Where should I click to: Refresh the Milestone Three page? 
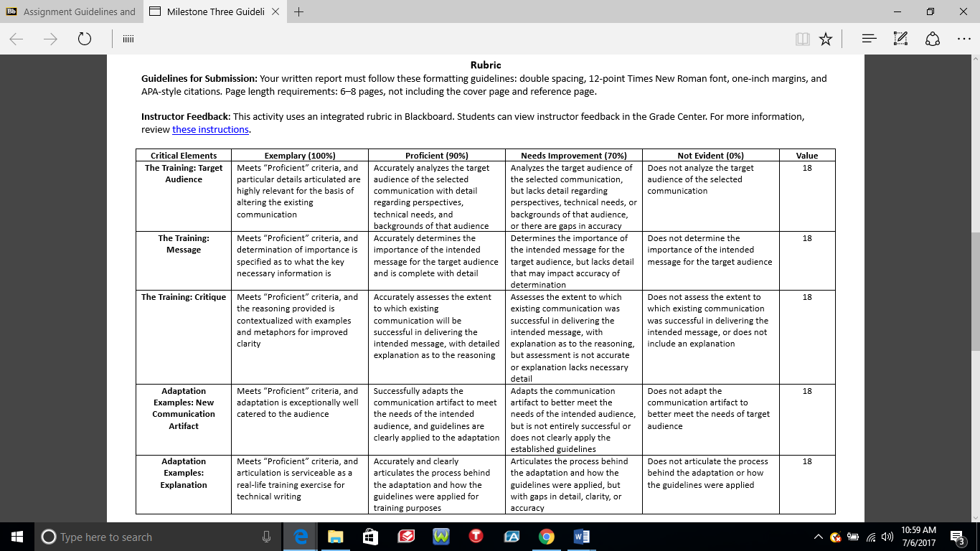tap(85, 39)
